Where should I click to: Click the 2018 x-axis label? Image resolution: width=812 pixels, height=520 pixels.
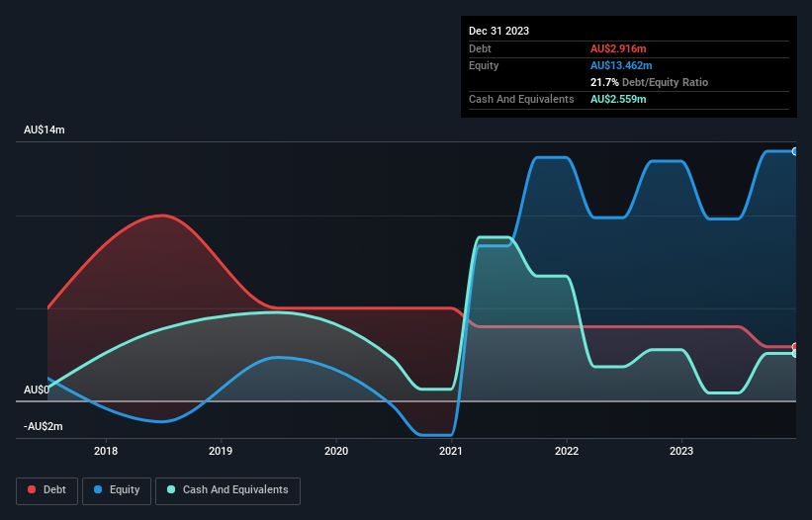click(x=106, y=451)
